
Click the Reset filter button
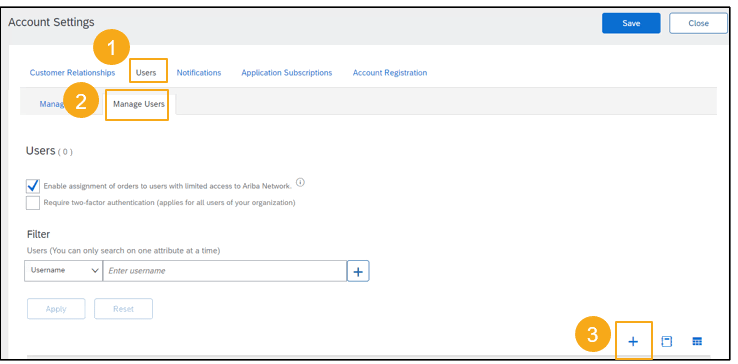[x=123, y=309]
